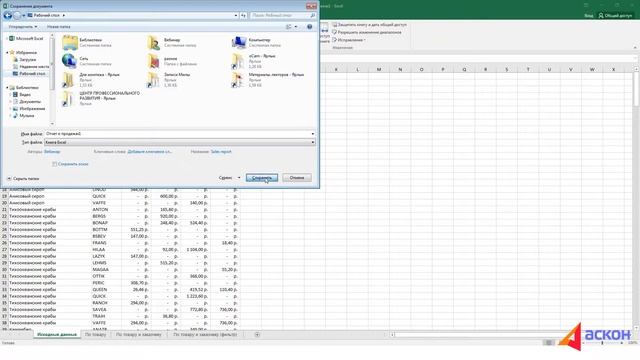Select Документы in the navigation tree

[x=27, y=102]
